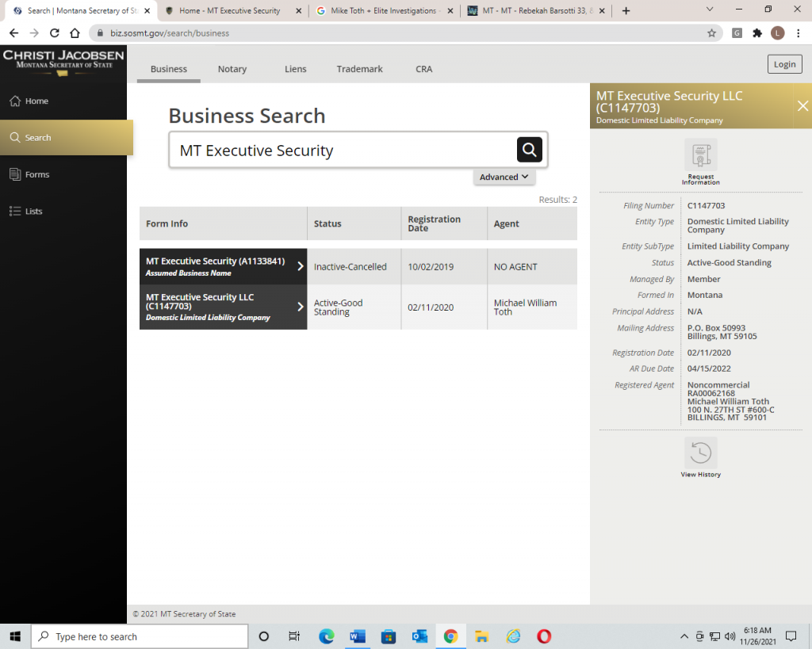Switch to the Home - MT Executive Security browser tab

pos(228,11)
